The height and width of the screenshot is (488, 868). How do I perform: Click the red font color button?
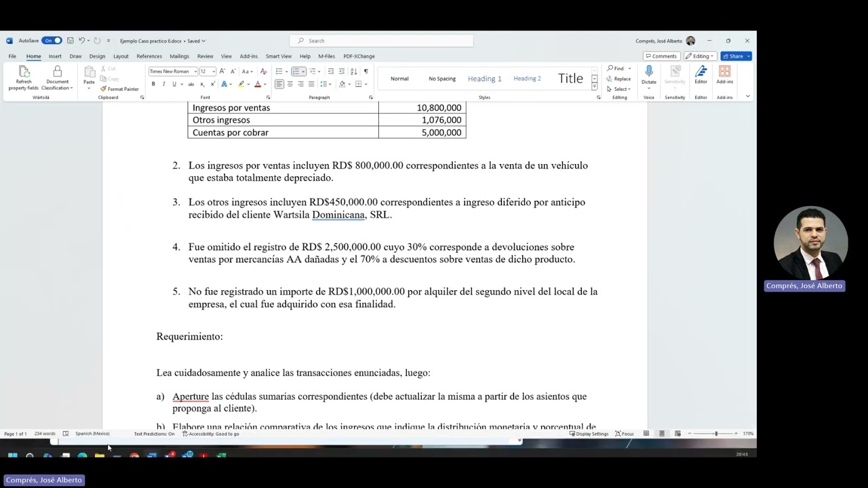(258, 84)
